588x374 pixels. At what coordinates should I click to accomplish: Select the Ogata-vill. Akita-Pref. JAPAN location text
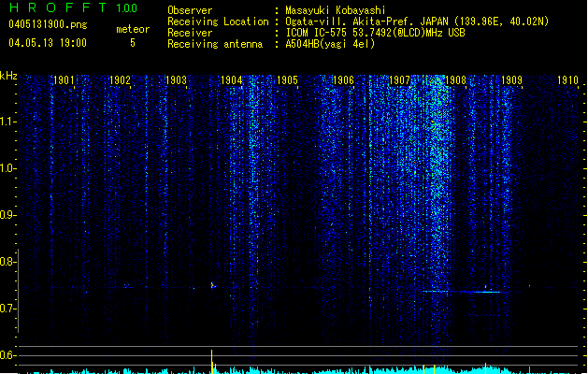click(417, 22)
